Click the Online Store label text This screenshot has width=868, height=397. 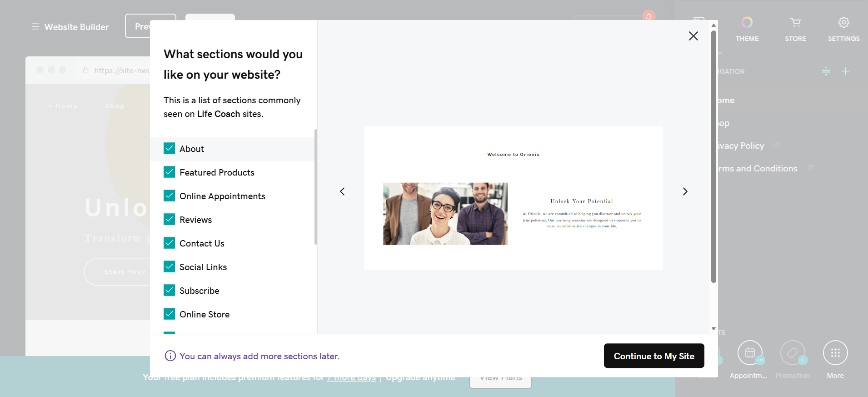point(205,314)
